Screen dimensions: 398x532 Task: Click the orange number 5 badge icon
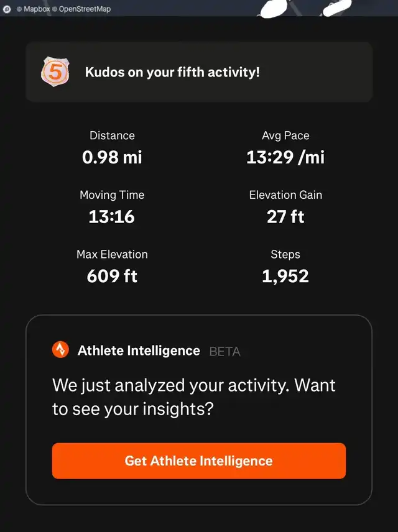55,71
